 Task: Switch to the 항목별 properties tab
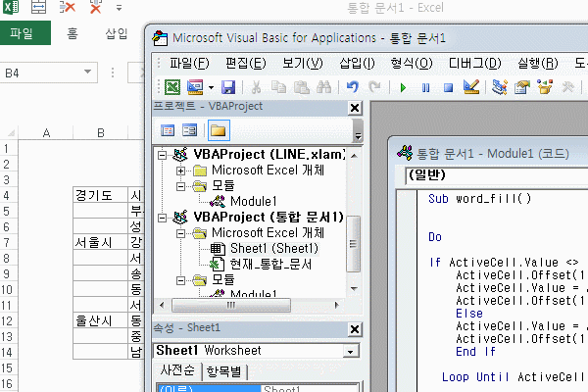[224, 371]
